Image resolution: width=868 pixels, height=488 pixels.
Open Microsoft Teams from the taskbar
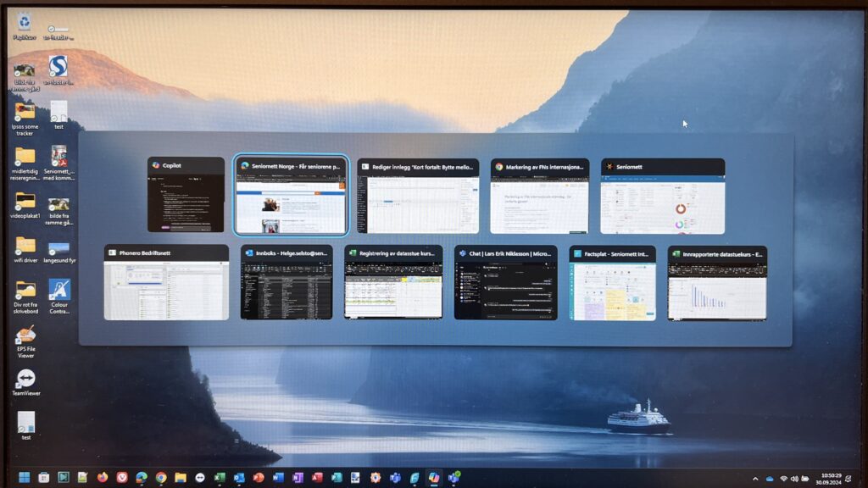(393, 476)
